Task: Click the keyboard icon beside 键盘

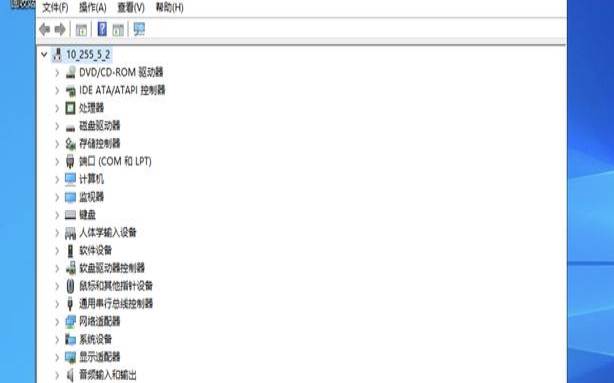Action: [70, 215]
